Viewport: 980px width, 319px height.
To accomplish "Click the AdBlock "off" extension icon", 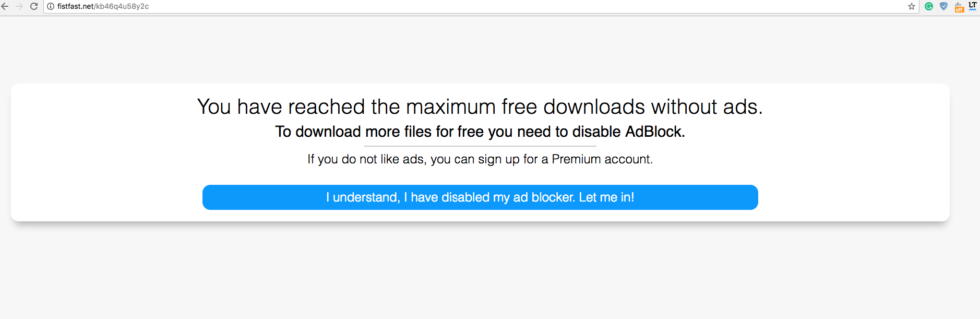I will coord(959,7).
